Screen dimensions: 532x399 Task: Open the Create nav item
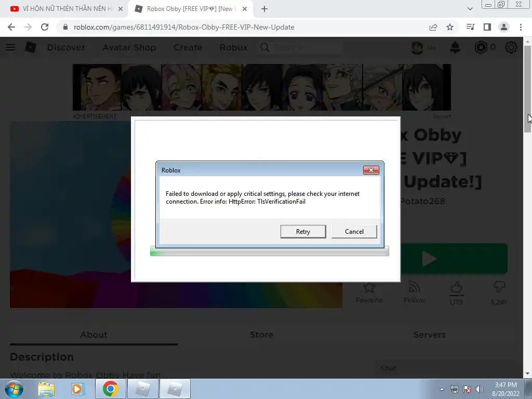point(188,47)
